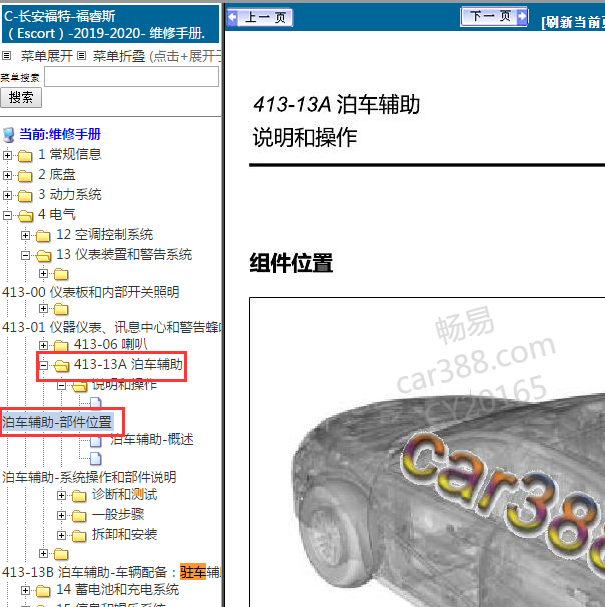Click the folder icon for 3 动力系统
This screenshot has width=605, height=607.
click(25, 195)
